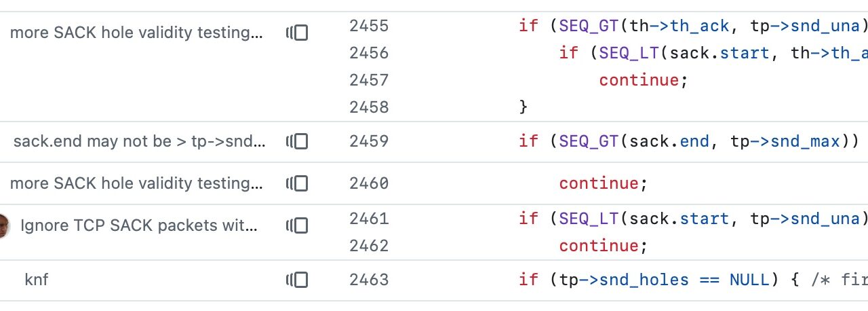View blame prior to change at line 2461
Image resolution: width=868 pixels, height=311 pixels.
click(297, 225)
